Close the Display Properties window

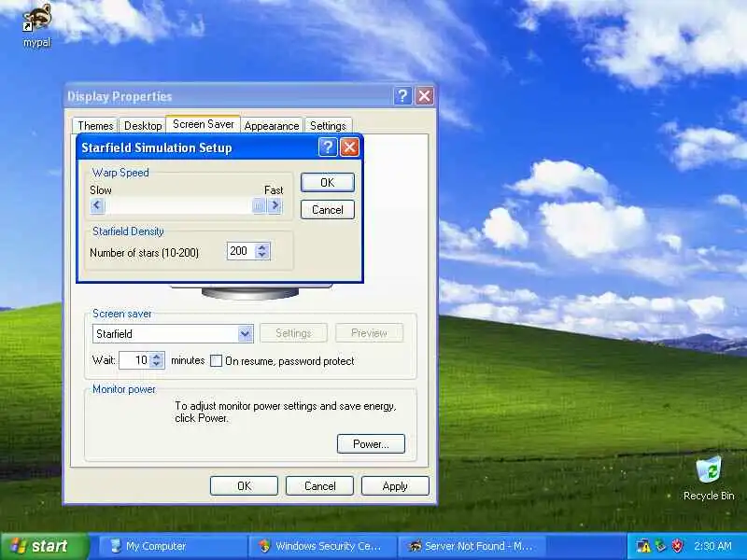[424, 96]
